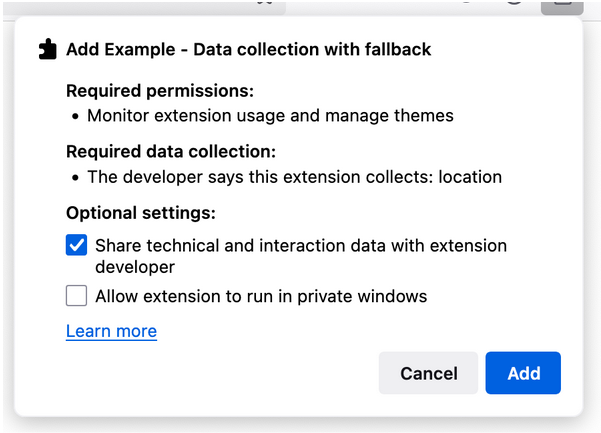The image size is (601, 433).
Task: Click the bullet before "Monitor extension usage"
Action: (76, 117)
